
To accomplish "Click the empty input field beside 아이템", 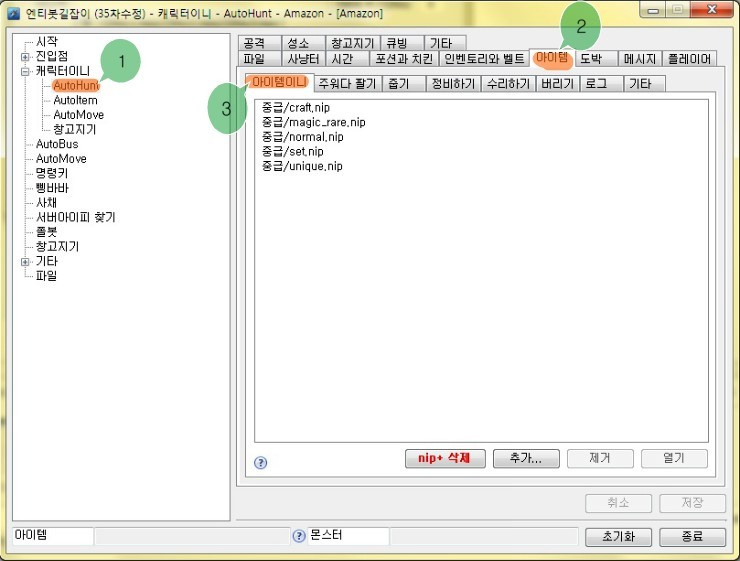I will 192,536.
